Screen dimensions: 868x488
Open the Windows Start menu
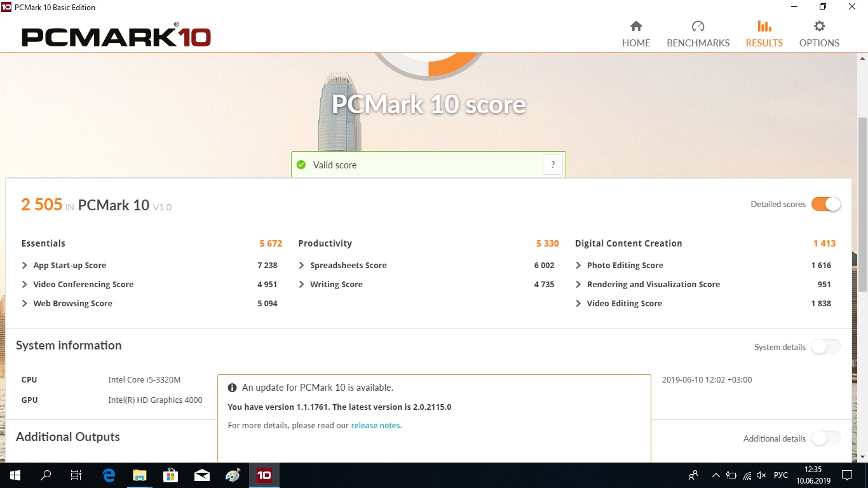click(x=15, y=475)
